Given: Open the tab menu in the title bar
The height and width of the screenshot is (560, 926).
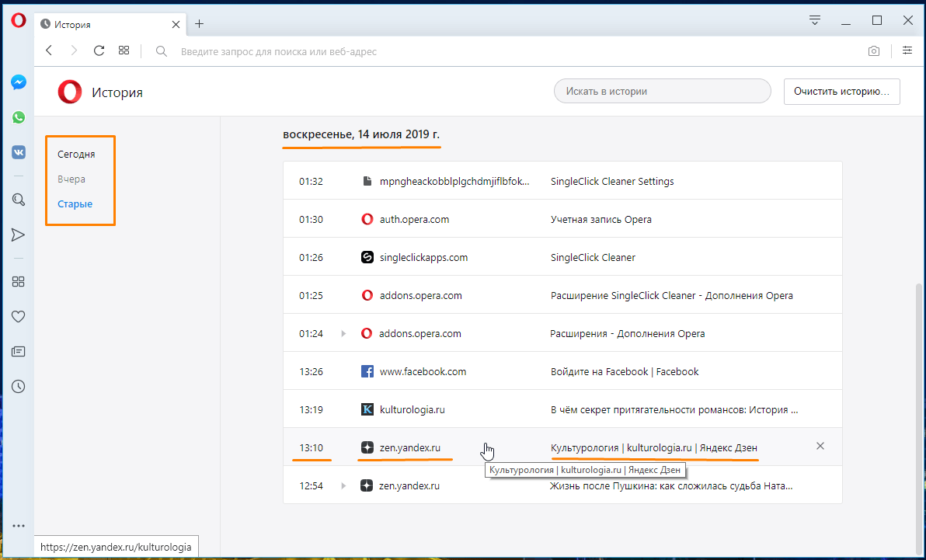Looking at the screenshot, I should (x=815, y=21).
